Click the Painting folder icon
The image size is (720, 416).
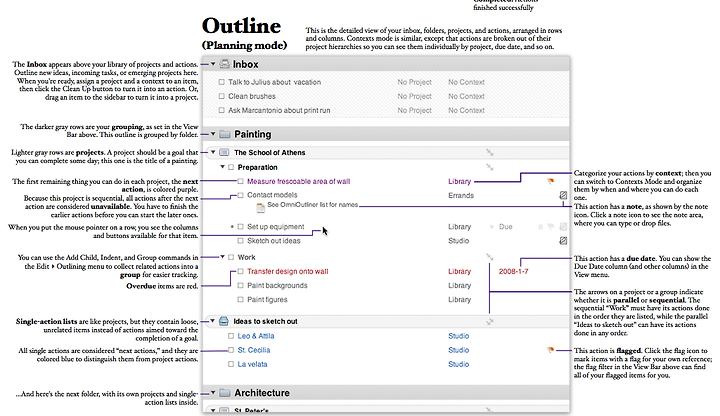click(x=225, y=134)
